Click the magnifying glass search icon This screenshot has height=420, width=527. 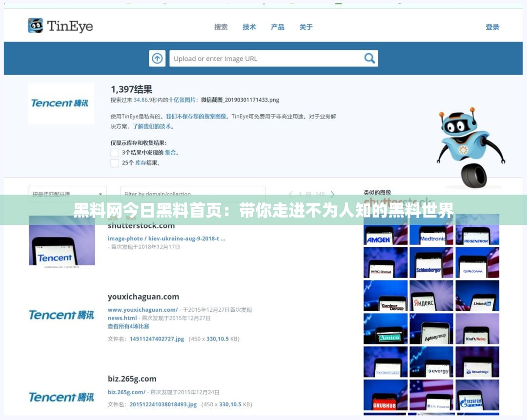coord(369,59)
